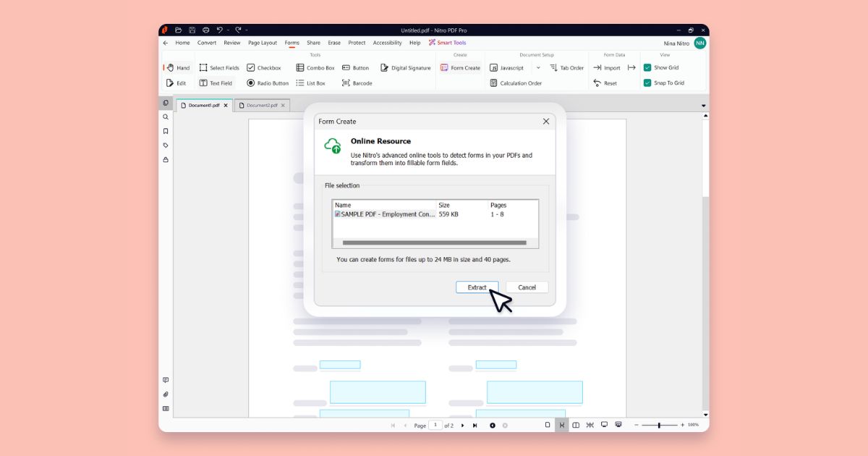Open the Pages panel in sidebar
Image resolution: width=868 pixels, height=456 pixels.
click(x=166, y=103)
